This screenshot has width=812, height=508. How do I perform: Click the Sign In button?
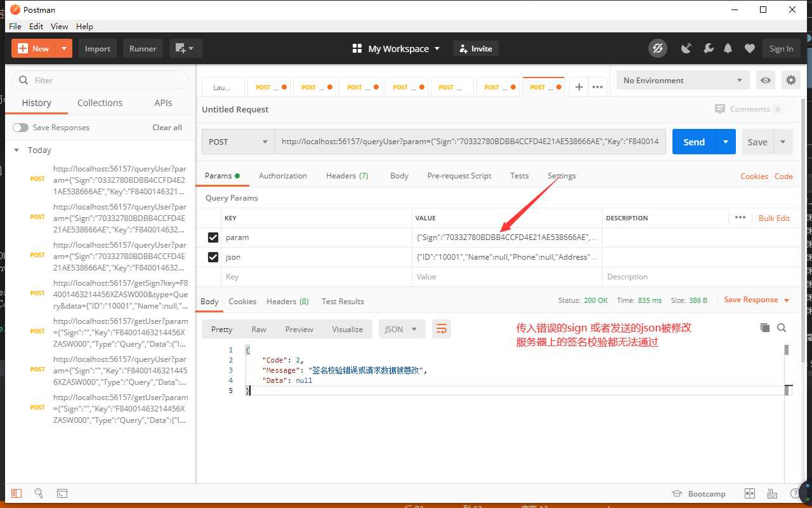tap(781, 48)
